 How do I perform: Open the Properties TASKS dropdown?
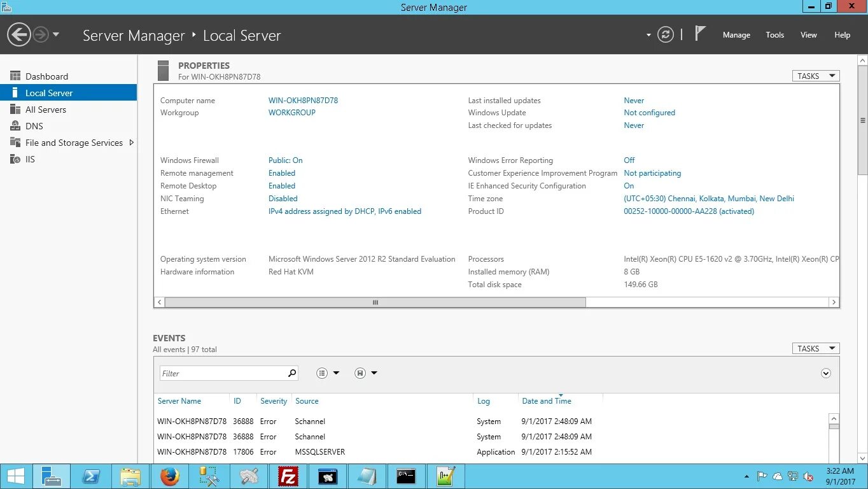tap(816, 76)
